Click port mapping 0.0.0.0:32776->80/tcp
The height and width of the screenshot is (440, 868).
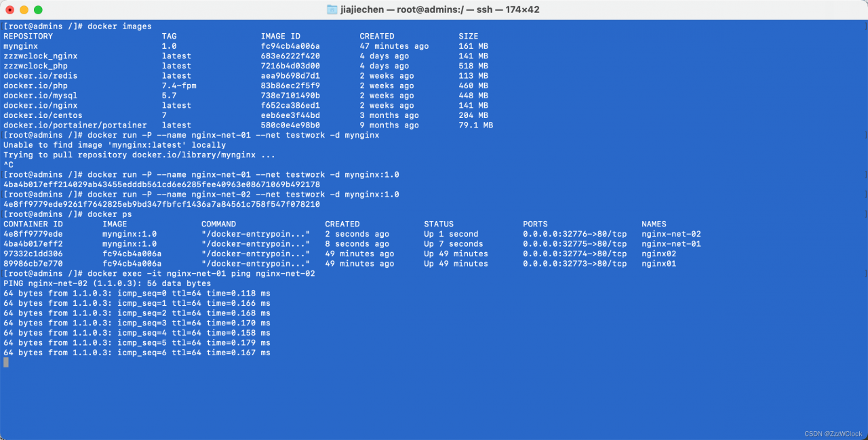pyautogui.click(x=575, y=234)
